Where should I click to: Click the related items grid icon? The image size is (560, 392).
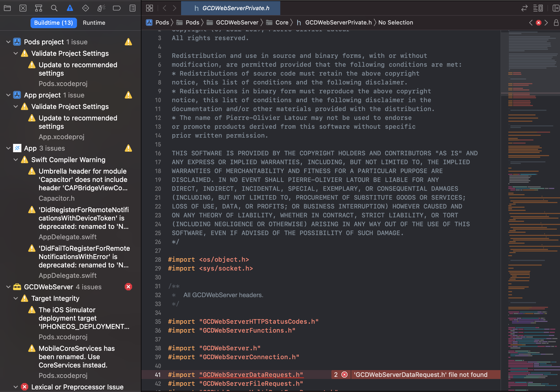tap(150, 8)
